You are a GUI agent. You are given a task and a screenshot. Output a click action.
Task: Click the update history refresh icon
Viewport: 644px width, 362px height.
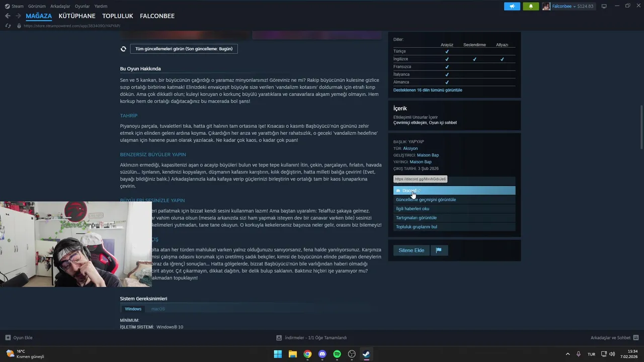[x=123, y=49]
